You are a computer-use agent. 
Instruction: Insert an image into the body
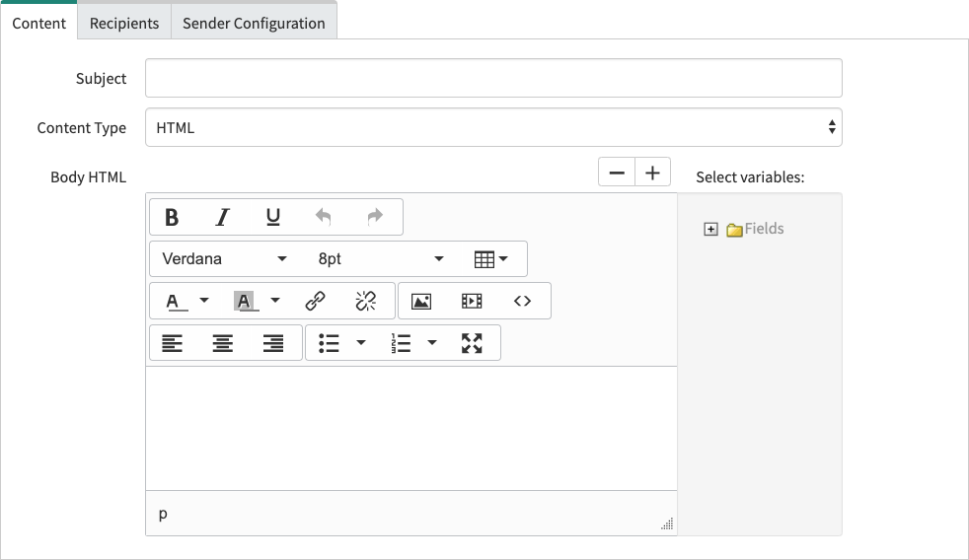tap(421, 302)
